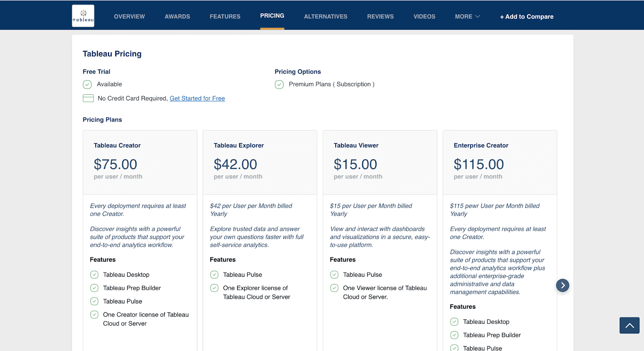Click '$15 per User per Month billed Yearly' text
This screenshot has height=351, width=644.
(x=371, y=209)
